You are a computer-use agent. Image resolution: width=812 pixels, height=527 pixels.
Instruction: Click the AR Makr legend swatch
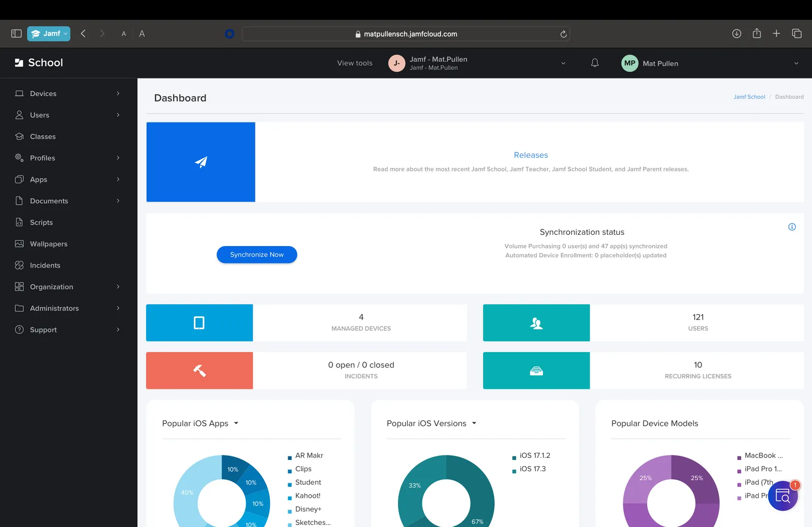290,458
